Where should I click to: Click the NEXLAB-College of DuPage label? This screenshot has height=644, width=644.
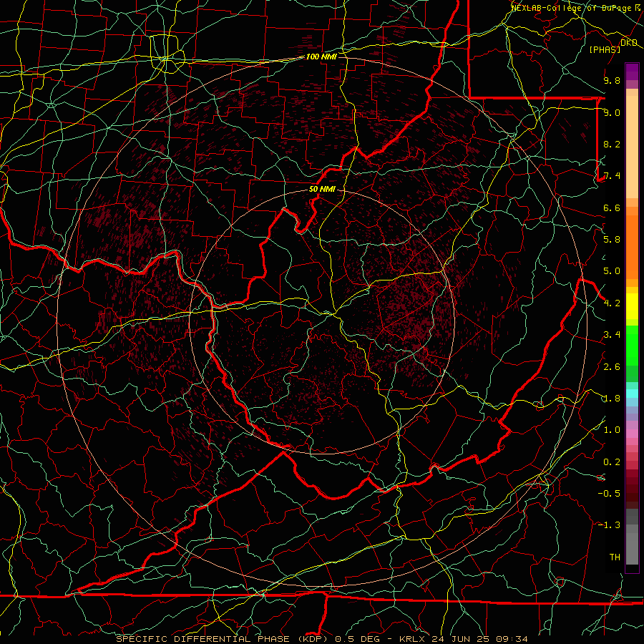(572, 8)
